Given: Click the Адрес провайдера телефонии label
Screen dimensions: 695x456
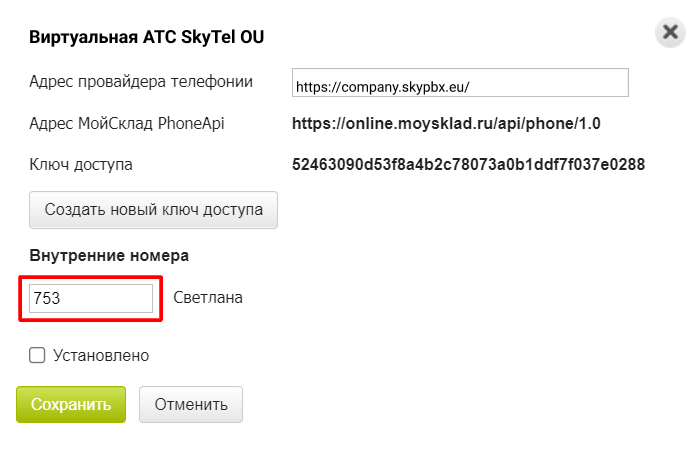Looking at the screenshot, I should tap(141, 82).
